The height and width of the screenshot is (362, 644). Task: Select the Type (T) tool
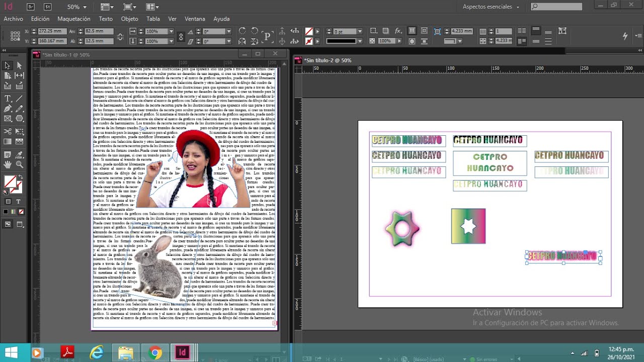[8, 99]
